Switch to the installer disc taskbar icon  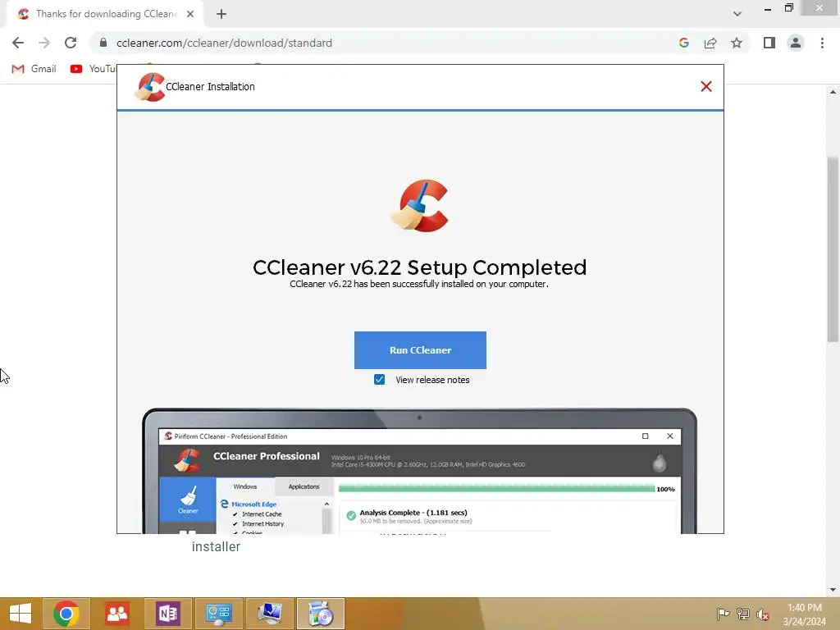pyautogui.click(x=321, y=614)
